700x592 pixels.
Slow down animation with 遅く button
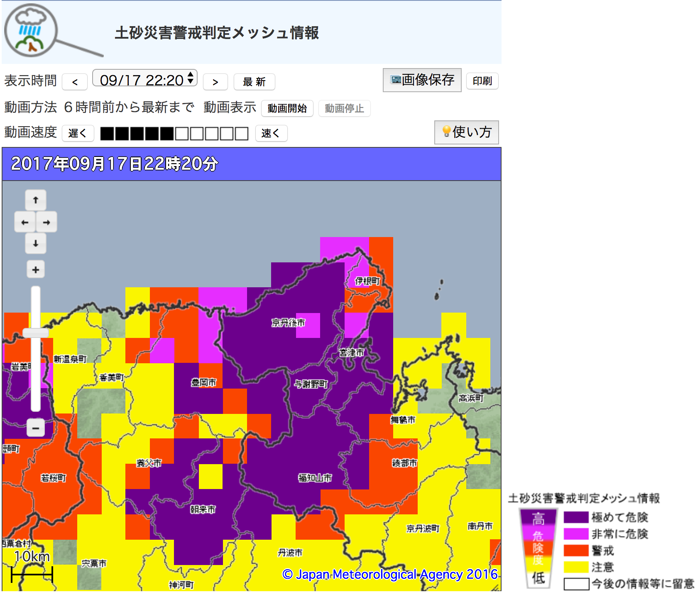(78, 133)
